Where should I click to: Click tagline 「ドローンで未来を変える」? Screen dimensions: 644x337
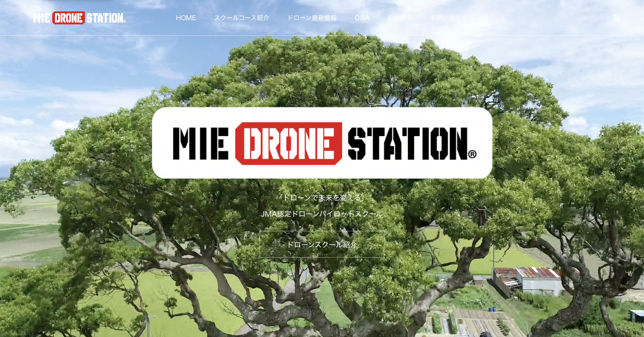pos(322,198)
